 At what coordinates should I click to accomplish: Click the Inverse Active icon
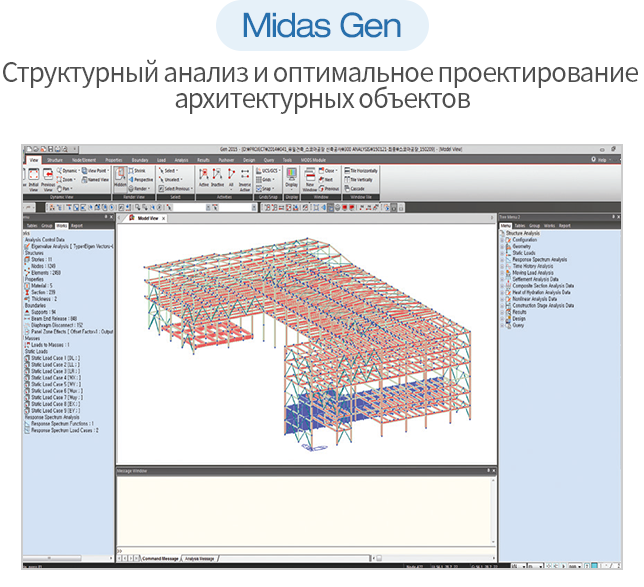point(245,180)
